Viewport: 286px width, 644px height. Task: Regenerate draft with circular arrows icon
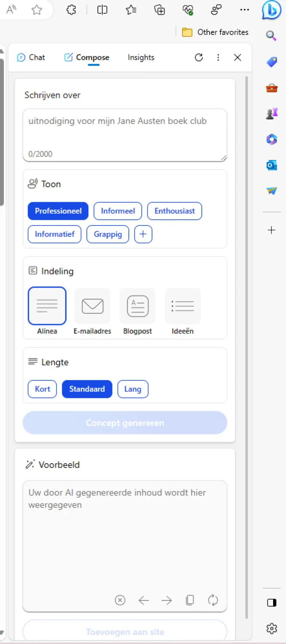pos(213,600)
